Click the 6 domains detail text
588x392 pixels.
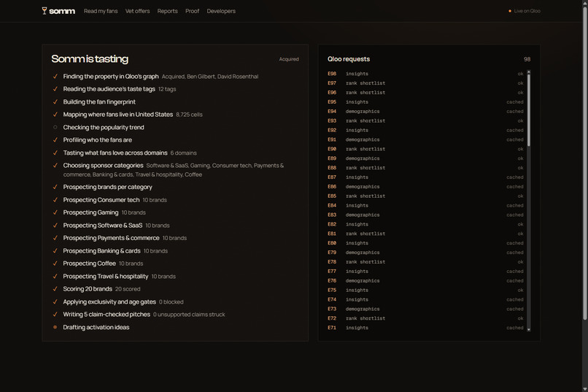(x=183, y=153)
